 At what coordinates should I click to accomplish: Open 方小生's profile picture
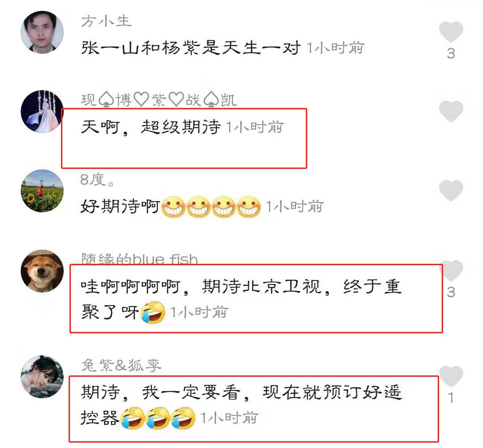pos(42,32)
